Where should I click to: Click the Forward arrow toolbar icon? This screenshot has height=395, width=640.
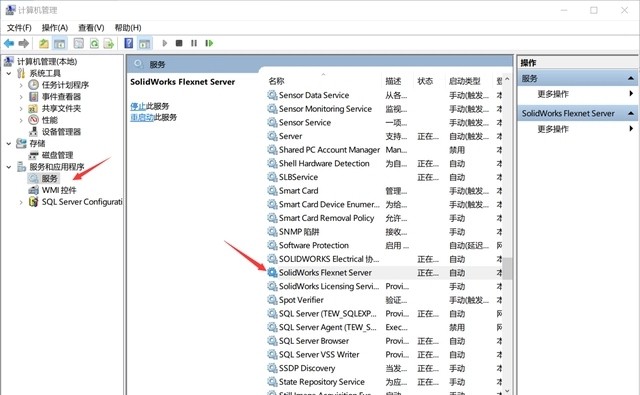coord(24,43)
